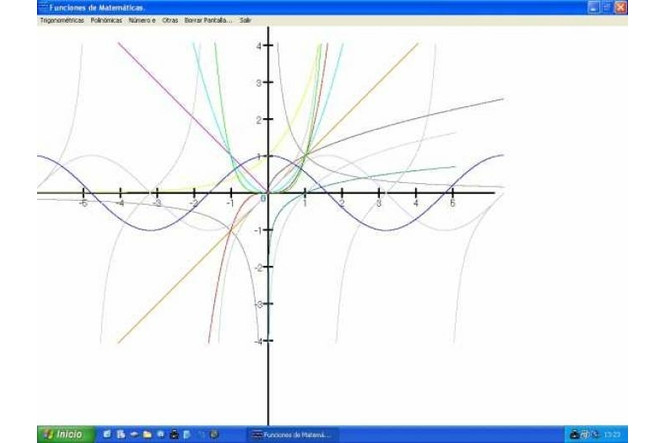Click Borrar Pantalla to clear the graph

(208, 20)
